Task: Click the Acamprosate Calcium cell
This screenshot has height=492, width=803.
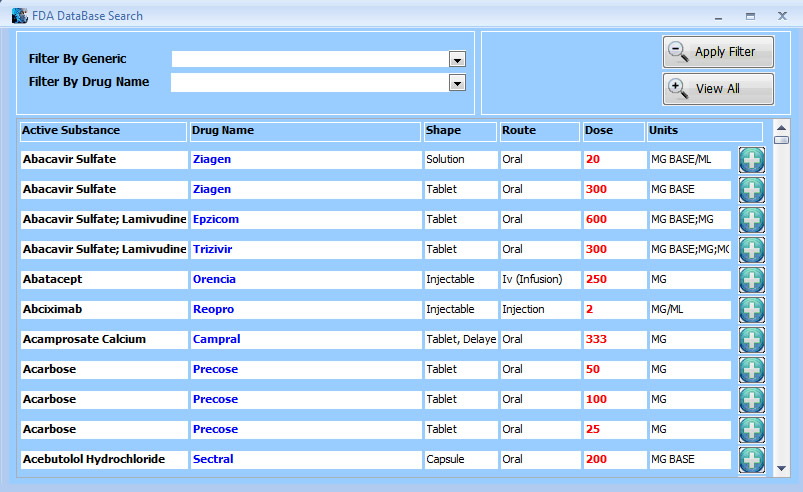Action: point(104,339)
